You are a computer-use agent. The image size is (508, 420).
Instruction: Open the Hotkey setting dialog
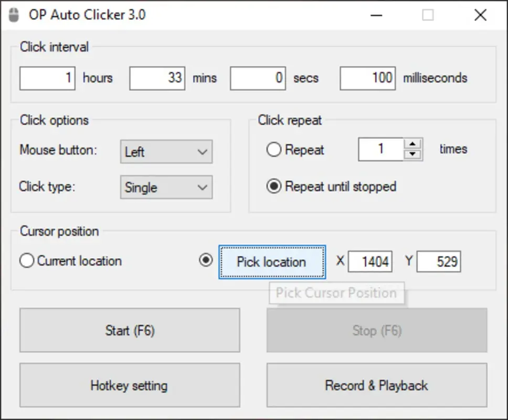click(x=129, y=385)
